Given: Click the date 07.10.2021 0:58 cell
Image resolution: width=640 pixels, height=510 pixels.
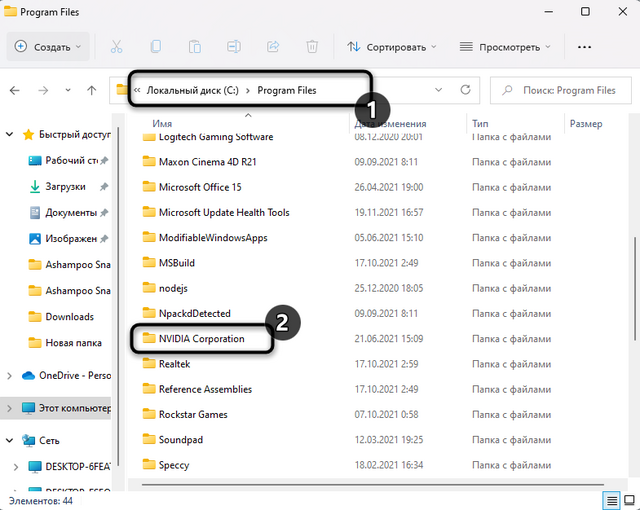Looking at the screenshot, I should click(x=388, y=415).
